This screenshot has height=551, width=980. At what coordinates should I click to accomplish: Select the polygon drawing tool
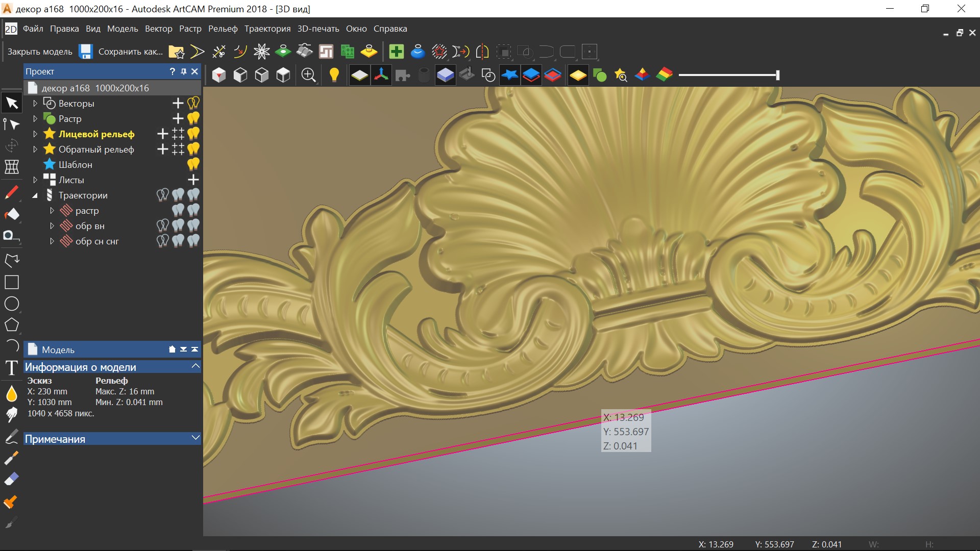coord(11,325)
